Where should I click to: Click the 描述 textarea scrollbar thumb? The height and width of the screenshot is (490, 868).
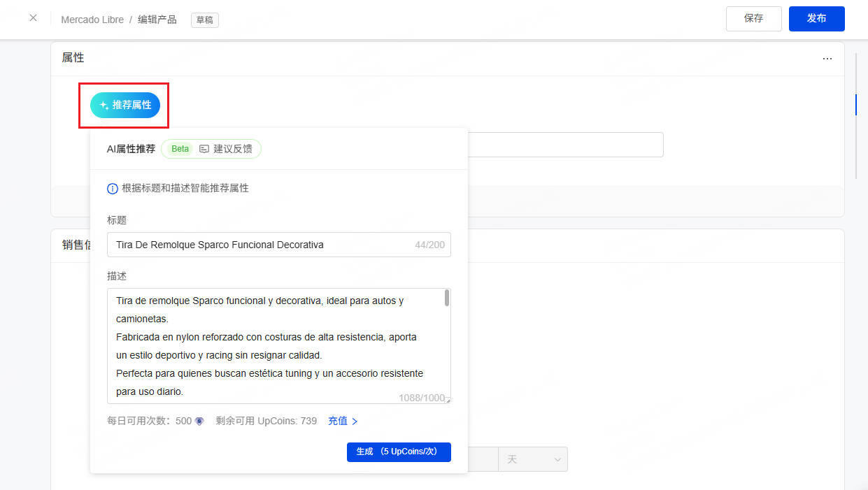coord(447,298)
